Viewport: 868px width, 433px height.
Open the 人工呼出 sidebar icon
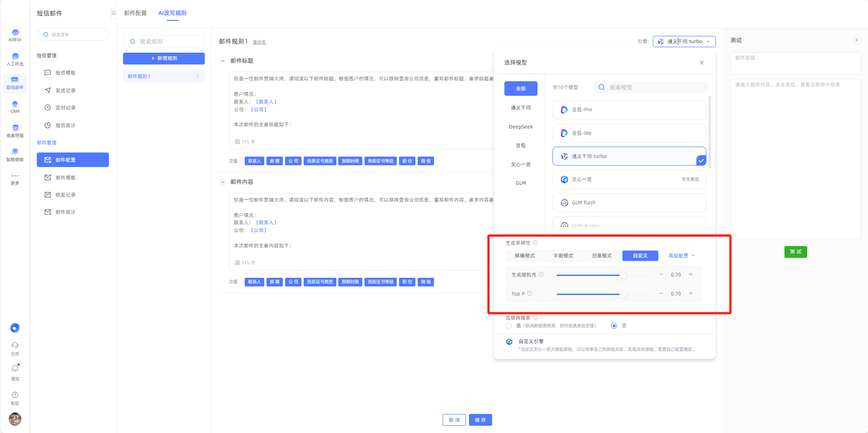(x=15, y=59)
